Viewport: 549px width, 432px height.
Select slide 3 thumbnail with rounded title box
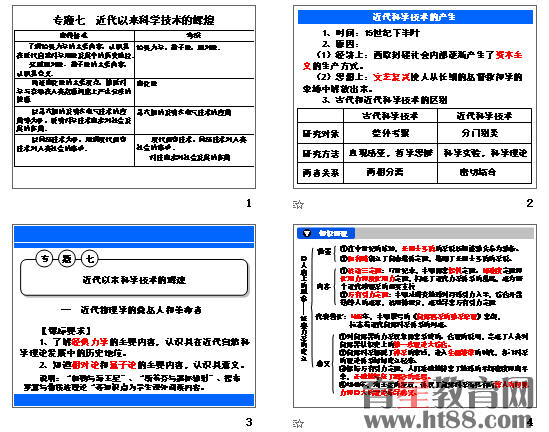[x=134, y=316]
